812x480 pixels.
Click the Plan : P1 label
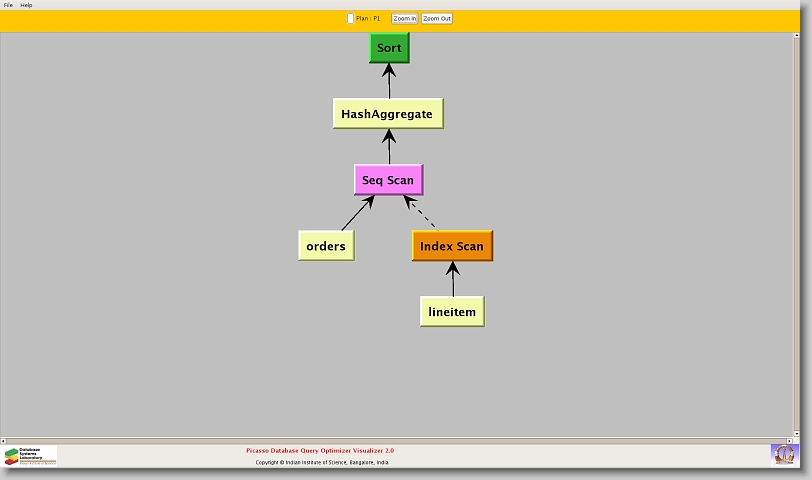click(x=368, y=18)
